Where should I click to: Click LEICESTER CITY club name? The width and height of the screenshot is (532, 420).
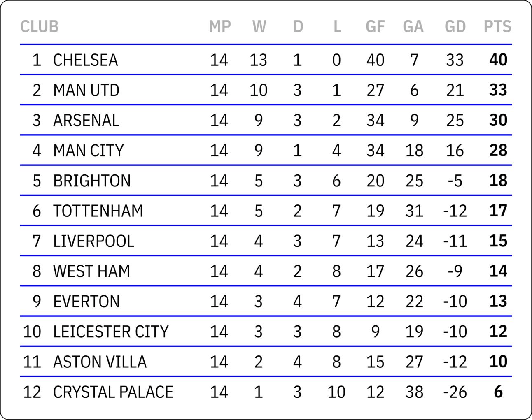pos(111,332)
